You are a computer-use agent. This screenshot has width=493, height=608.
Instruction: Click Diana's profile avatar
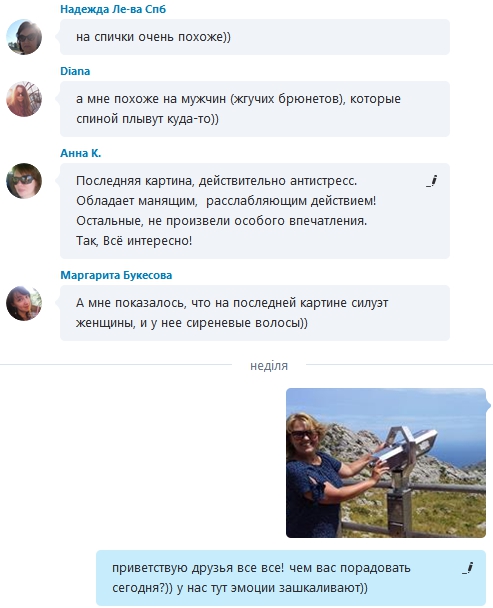pyautogui.click(x=24, y=99)
